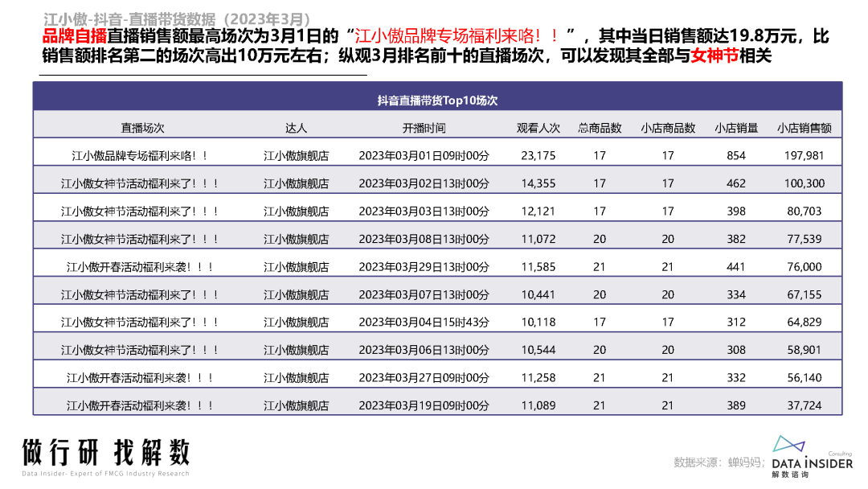Click the red 女神节 highlighted word

[714, 55]
